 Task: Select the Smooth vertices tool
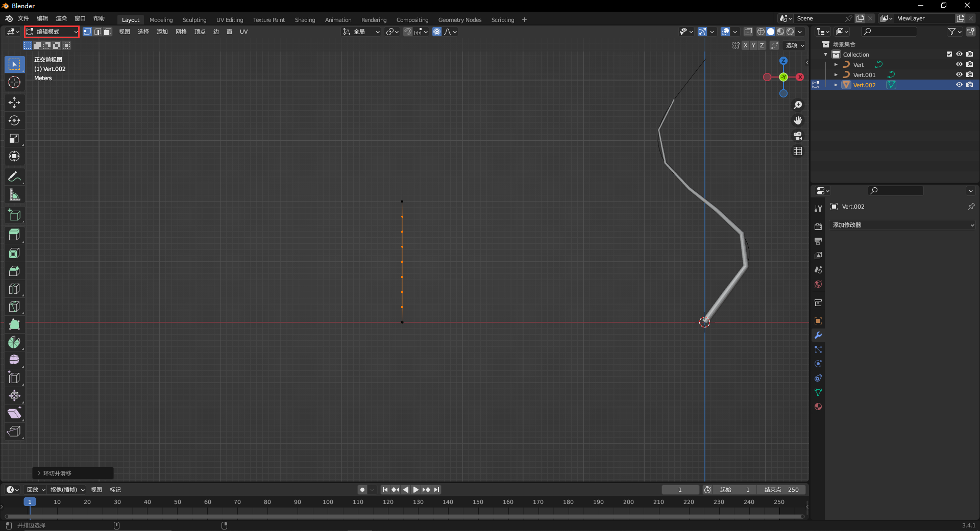point(14,360)
